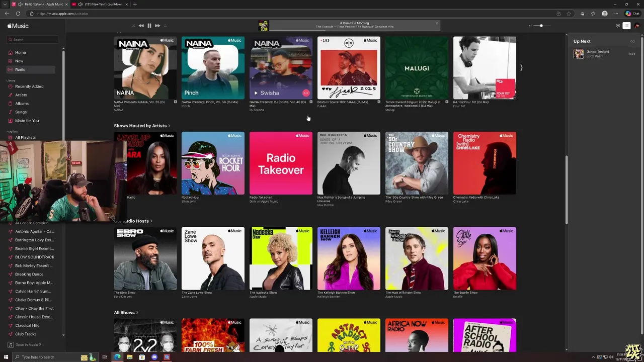Open The '90s Country Show tile
This screenshot has height=362, width=644.
pos(417,163)
